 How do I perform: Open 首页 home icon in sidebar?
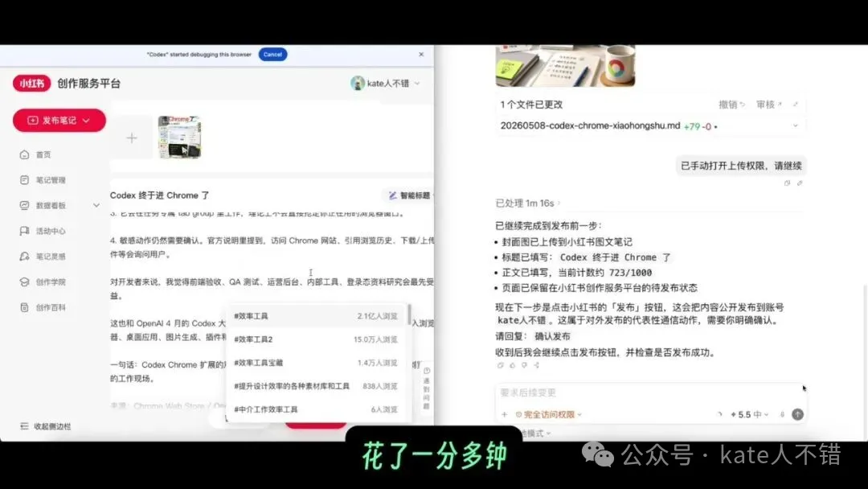pyautogui.click(x=24, y=154)
